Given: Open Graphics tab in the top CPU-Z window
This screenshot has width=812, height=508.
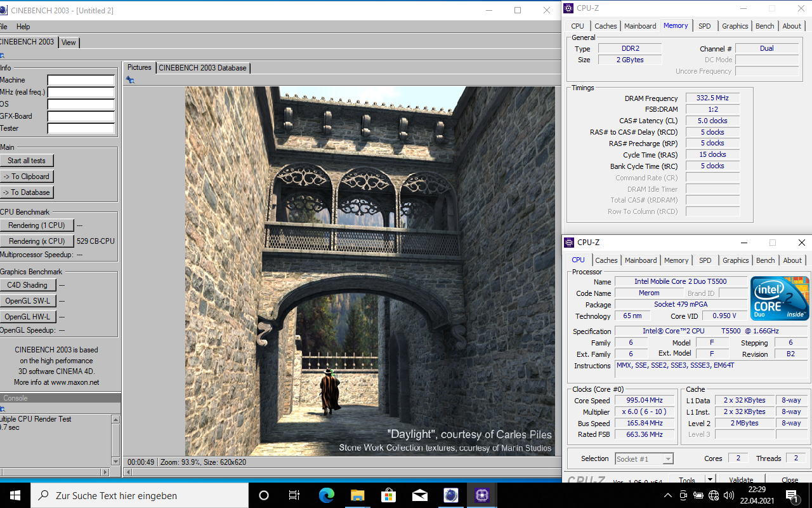Looking at the screenshot, I should pyautogui.click(x=735, y=26).
